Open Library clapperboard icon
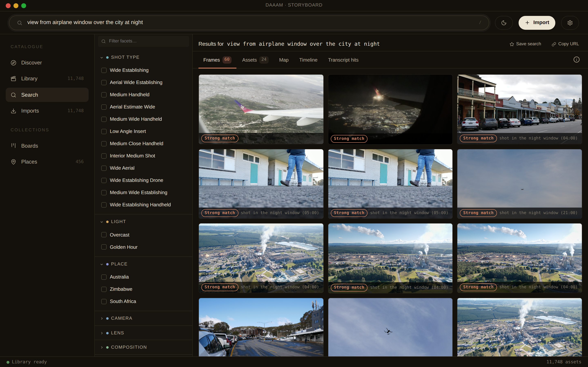 coord(14,79)
